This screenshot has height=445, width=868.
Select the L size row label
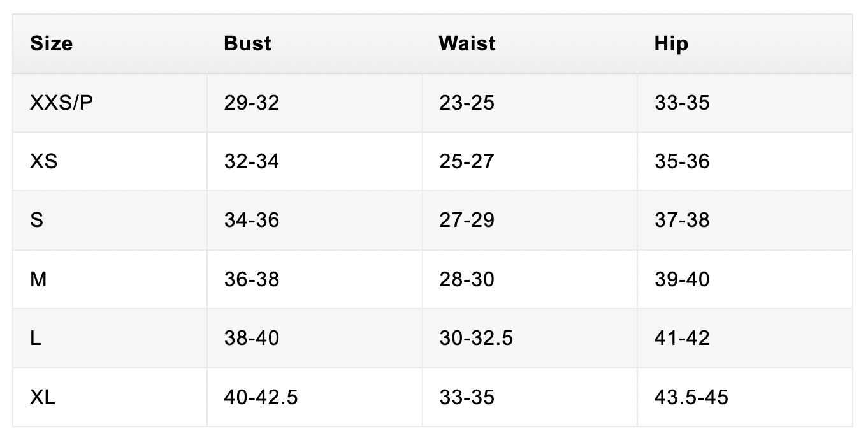[x=36, y=338]
